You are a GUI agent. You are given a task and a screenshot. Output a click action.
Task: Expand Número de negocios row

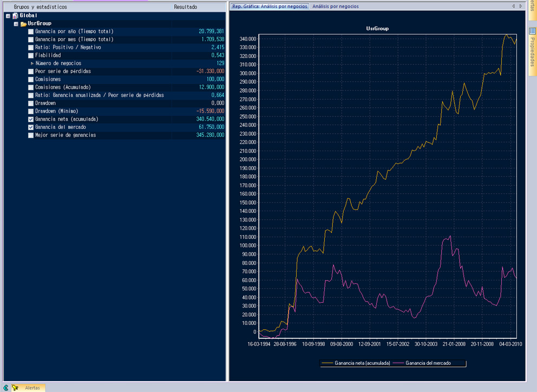tap(32, 63)
